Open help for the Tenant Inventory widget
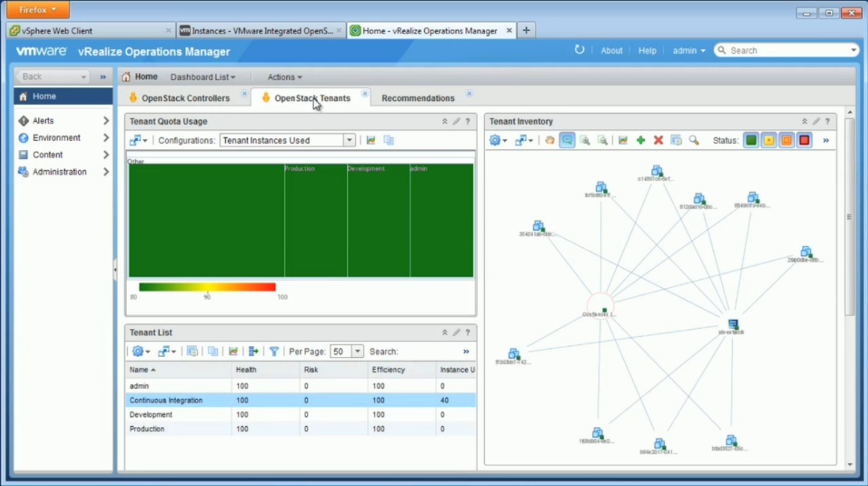Viewport: 868px width, 486px height. pyautogui.click(x=828, y=121)
